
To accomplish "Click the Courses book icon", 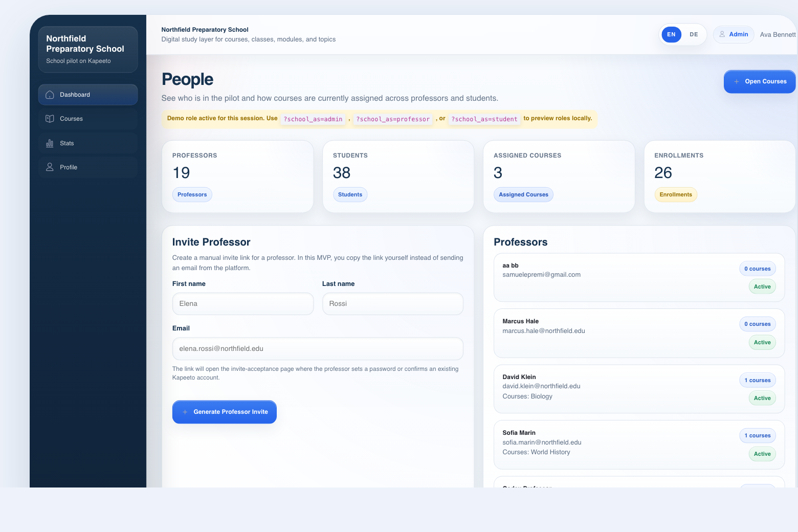I will point(50,119).
